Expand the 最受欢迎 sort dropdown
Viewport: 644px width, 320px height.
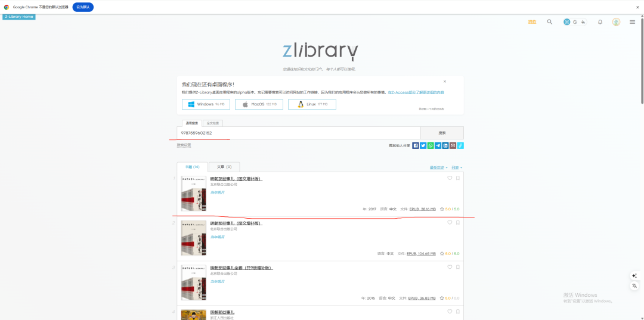(x=438, y=167)
